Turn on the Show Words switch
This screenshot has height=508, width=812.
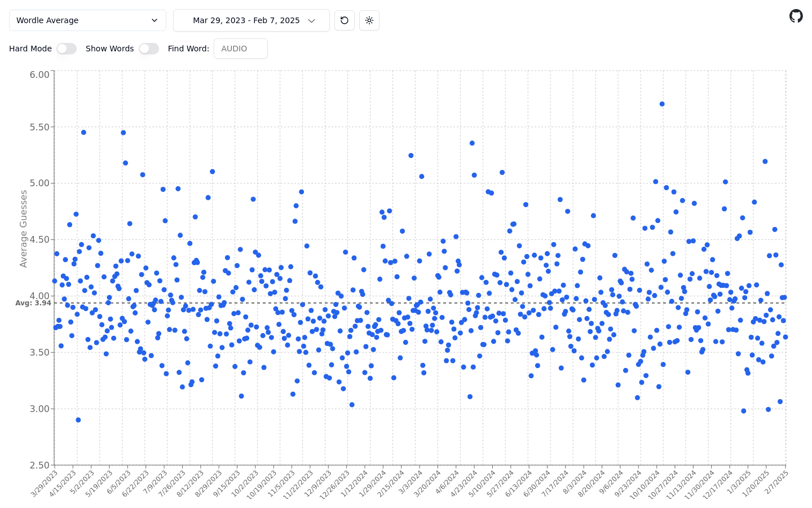(149, 49)
